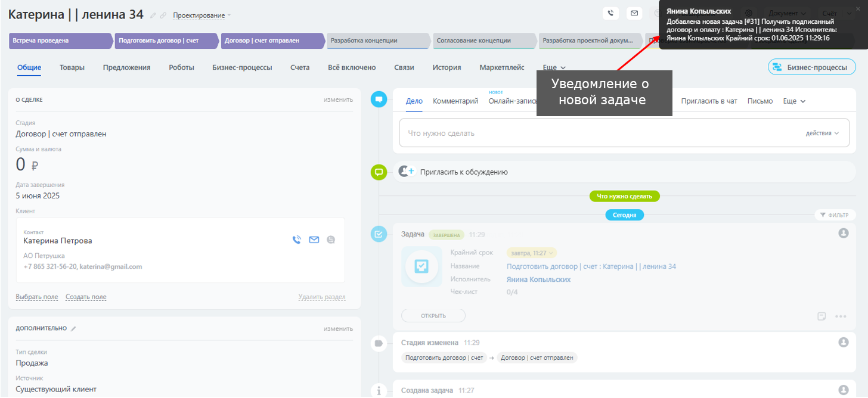
Task: Open the Бизнес-процессы button on right
Action: (811, 67)
